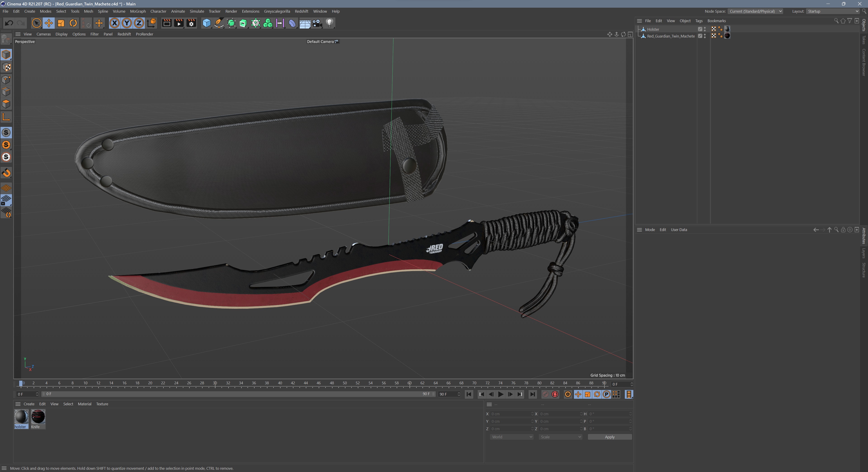Toggle Enable Snap magnet icon
Screen dimensions: 868x472
[x=6, y=173]
